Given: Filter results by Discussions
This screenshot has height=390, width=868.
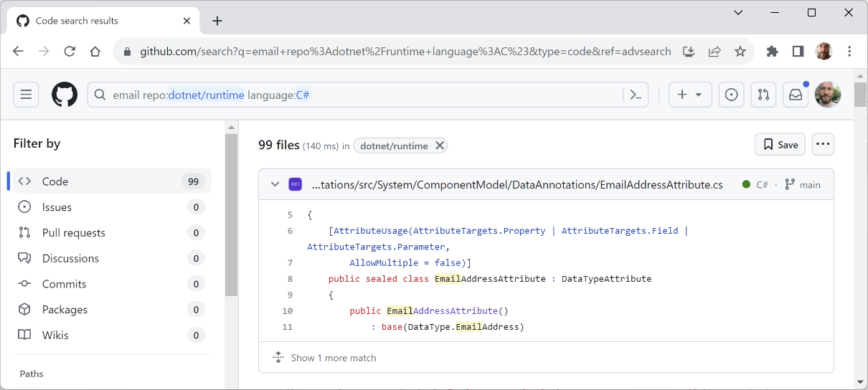Looking at the screenshot, I should click(x=111, y=258).
